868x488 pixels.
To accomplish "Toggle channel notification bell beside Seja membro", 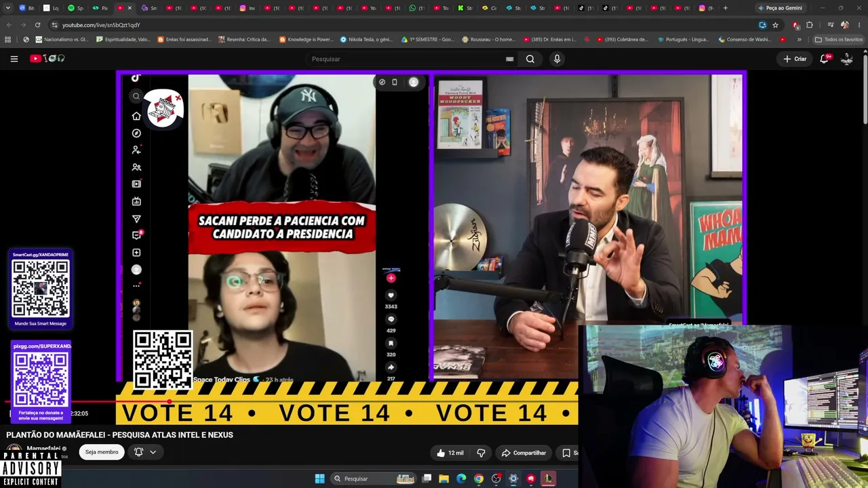I will 138,452.
